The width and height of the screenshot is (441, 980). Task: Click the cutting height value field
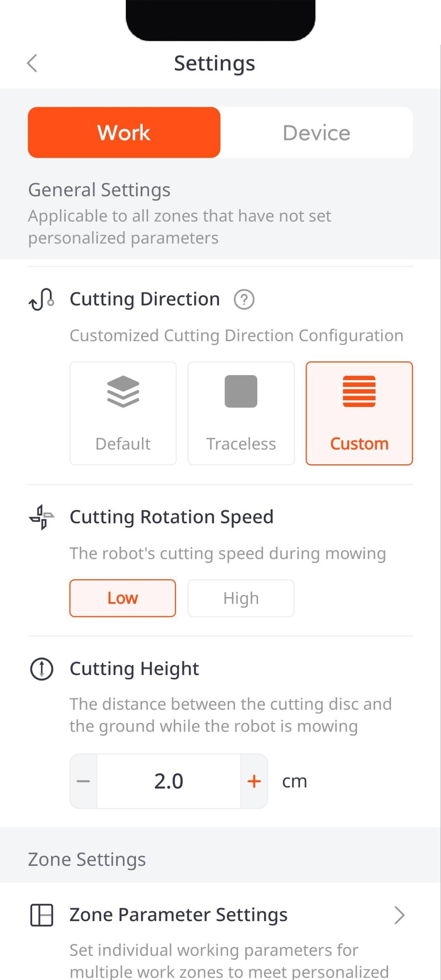point(169,781)
